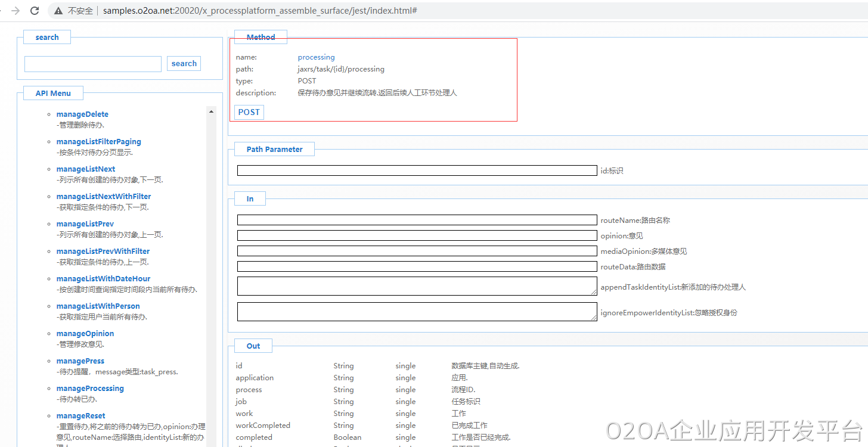Open manageListWithPerson API entry
The image size is (868, 447).
(x=98, y=306)
